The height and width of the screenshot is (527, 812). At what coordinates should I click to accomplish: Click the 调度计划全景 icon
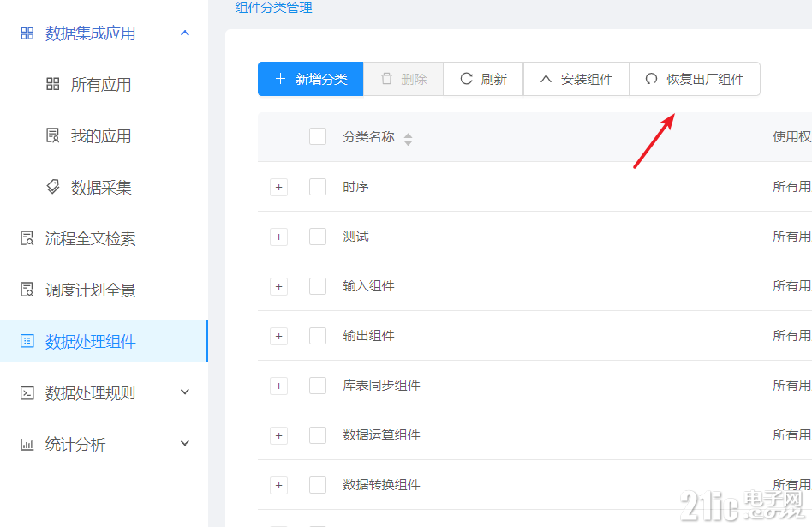point(27,290)
